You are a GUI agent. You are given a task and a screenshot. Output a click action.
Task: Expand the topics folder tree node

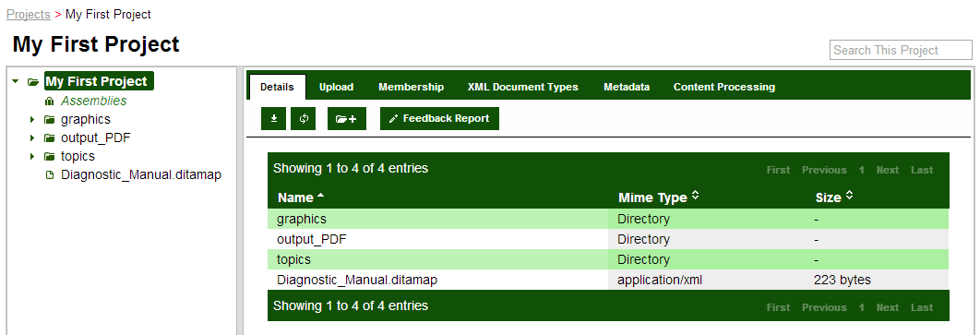(32, 157)
